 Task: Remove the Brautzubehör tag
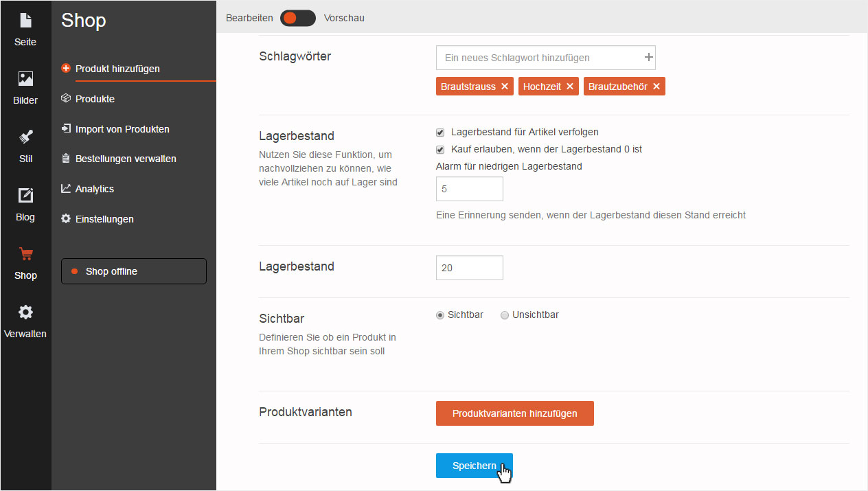656,87
